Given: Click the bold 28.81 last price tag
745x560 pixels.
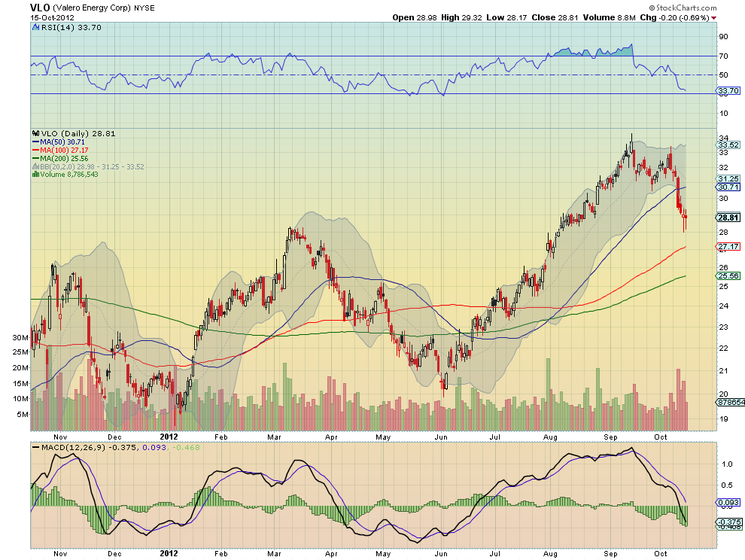Looking at the screenshot, I should [728, 218].
